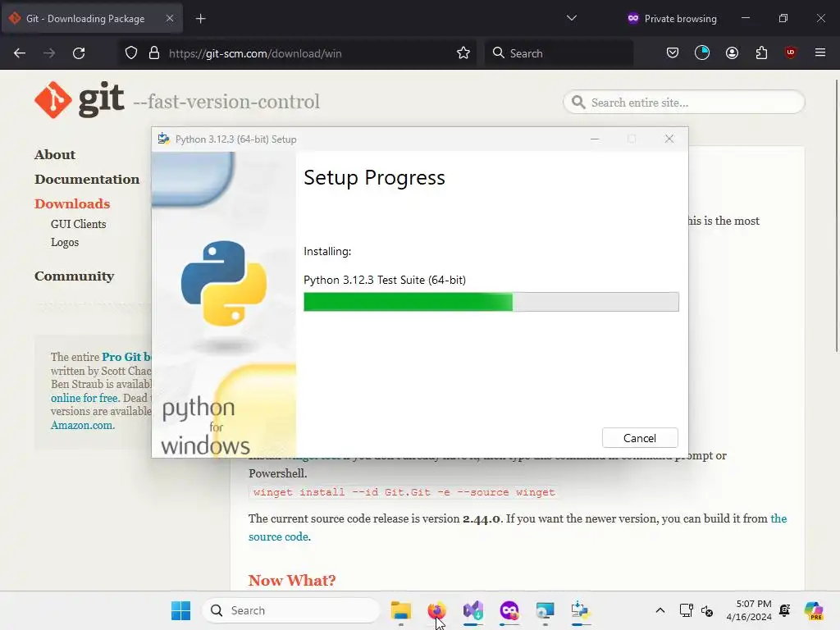Click the circular progress toolbar icon
Screen dimensions: 840x630
coord(702,52)
